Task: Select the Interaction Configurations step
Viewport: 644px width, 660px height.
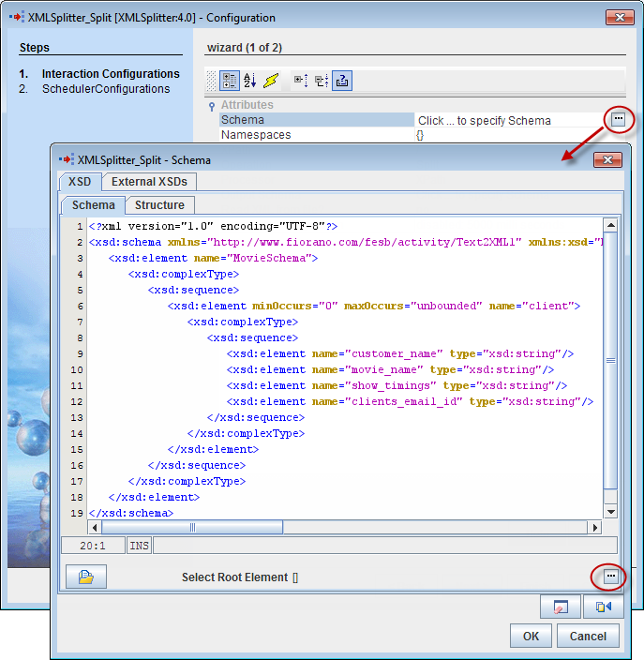Action: coord(111,74)
